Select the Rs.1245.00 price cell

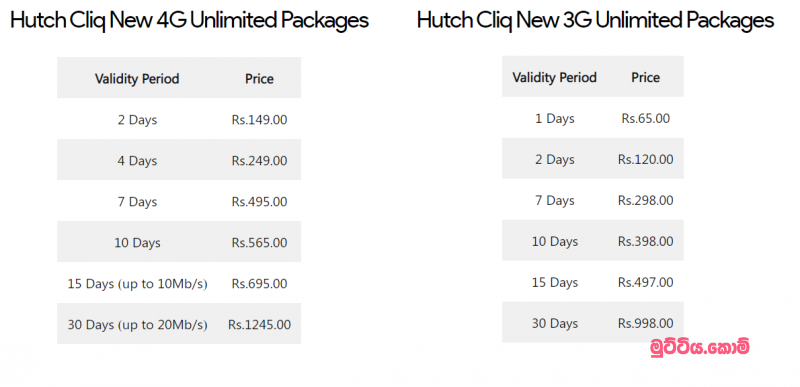259,324
